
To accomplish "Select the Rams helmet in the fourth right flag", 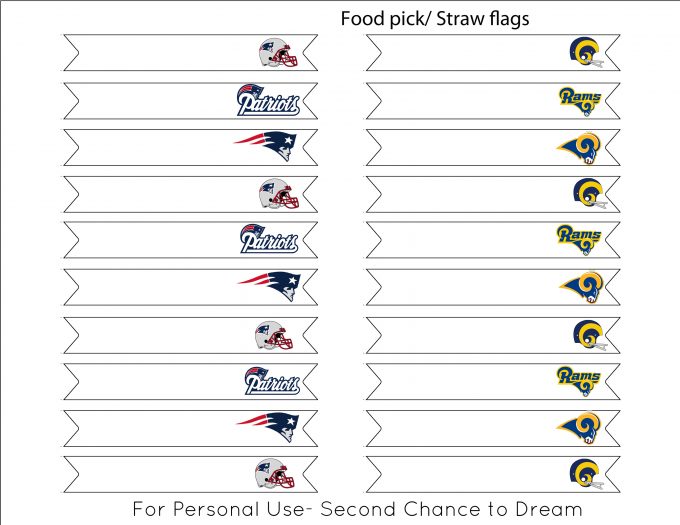I will [590, 193].
